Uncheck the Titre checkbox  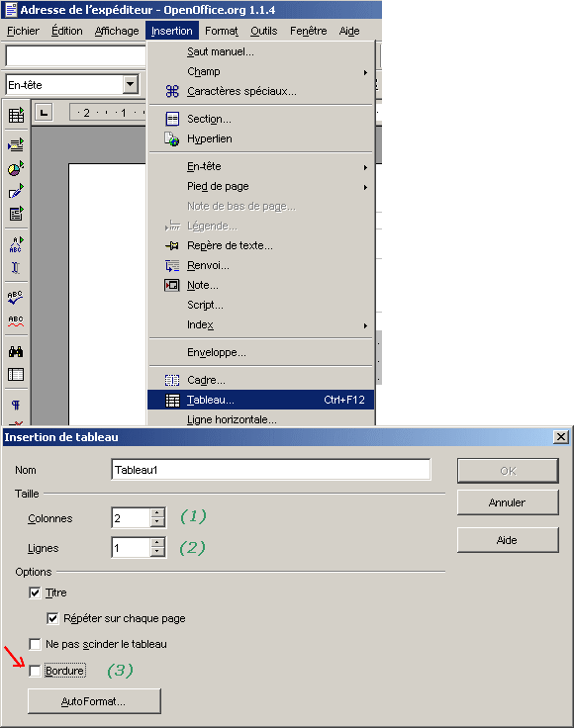(x=35, y=592)
